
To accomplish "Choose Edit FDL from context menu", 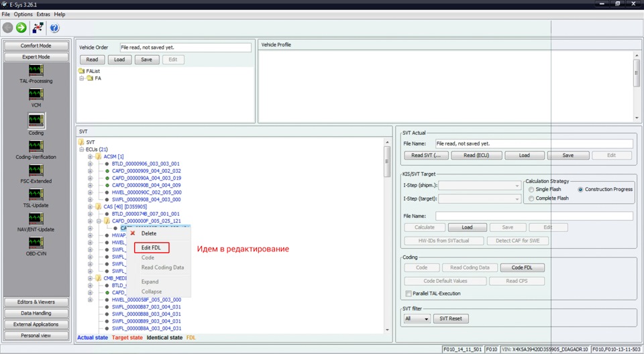I will [x=152, y=247].
